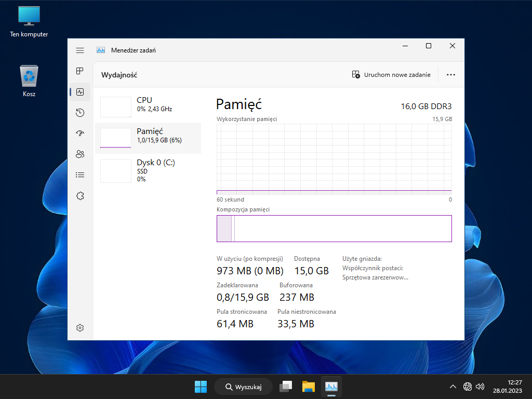Open File Explorer from the taskbar

(x=309, y=387)
